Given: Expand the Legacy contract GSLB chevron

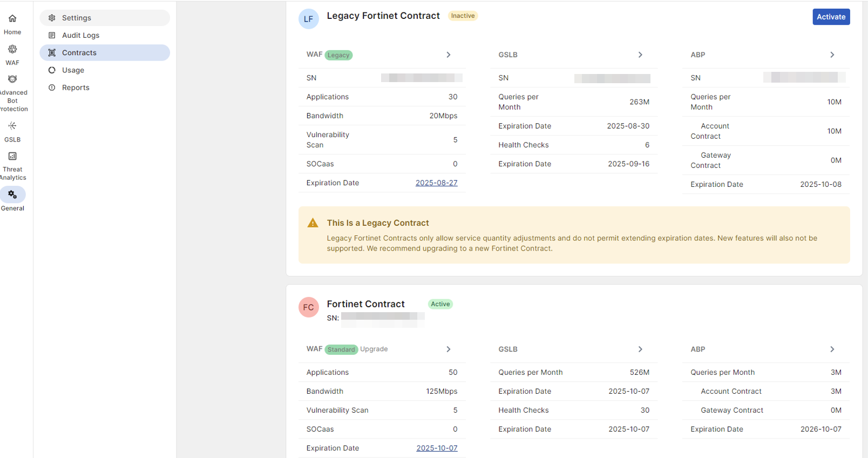Looking at the screenshot, I should point(640,55).
